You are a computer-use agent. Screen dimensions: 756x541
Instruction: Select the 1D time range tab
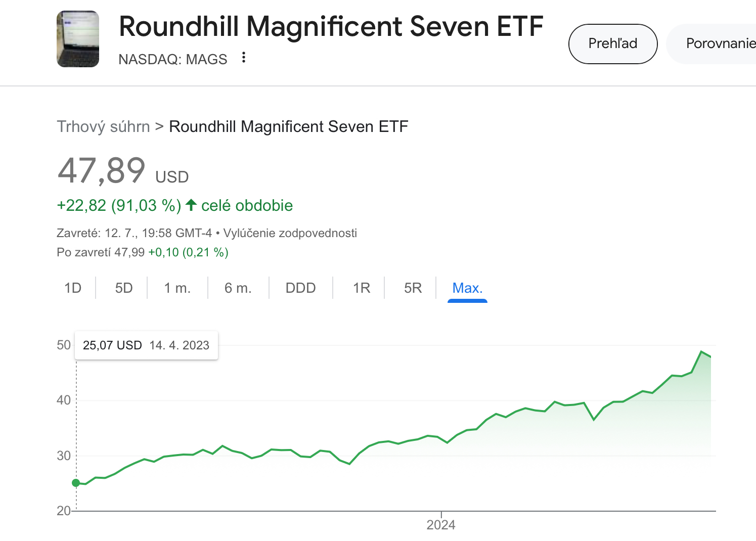73,288
